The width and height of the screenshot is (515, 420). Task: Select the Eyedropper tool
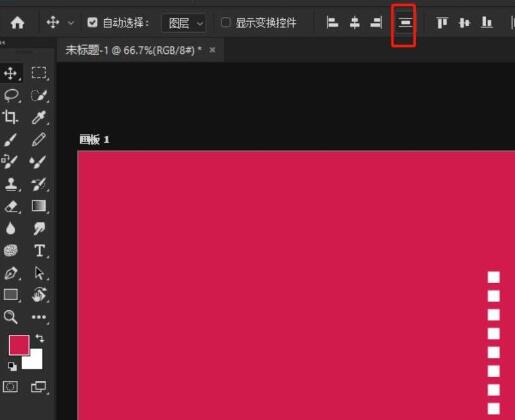point(39,117)
